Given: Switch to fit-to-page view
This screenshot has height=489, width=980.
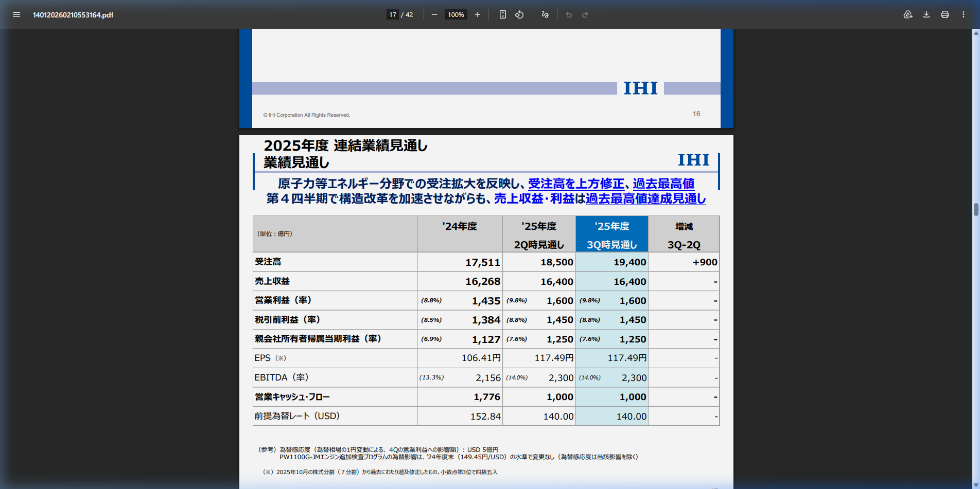Looking at the screenshot, I should coord(502,14).
